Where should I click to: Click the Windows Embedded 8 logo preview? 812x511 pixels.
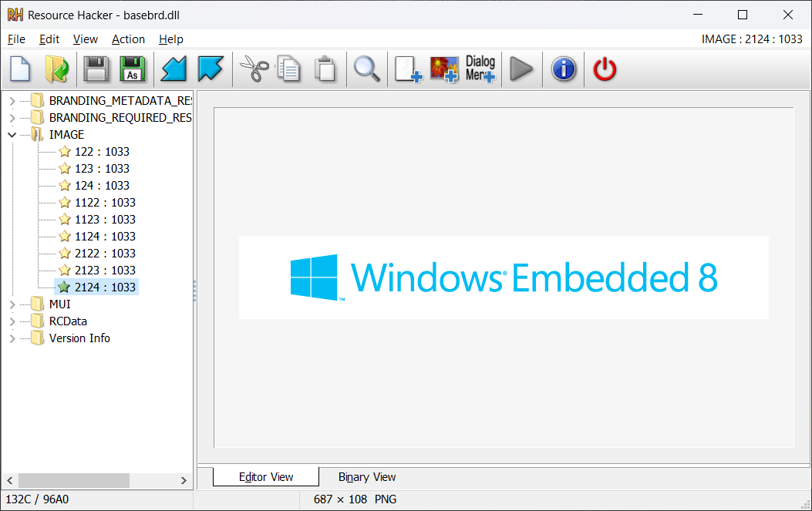504,277
